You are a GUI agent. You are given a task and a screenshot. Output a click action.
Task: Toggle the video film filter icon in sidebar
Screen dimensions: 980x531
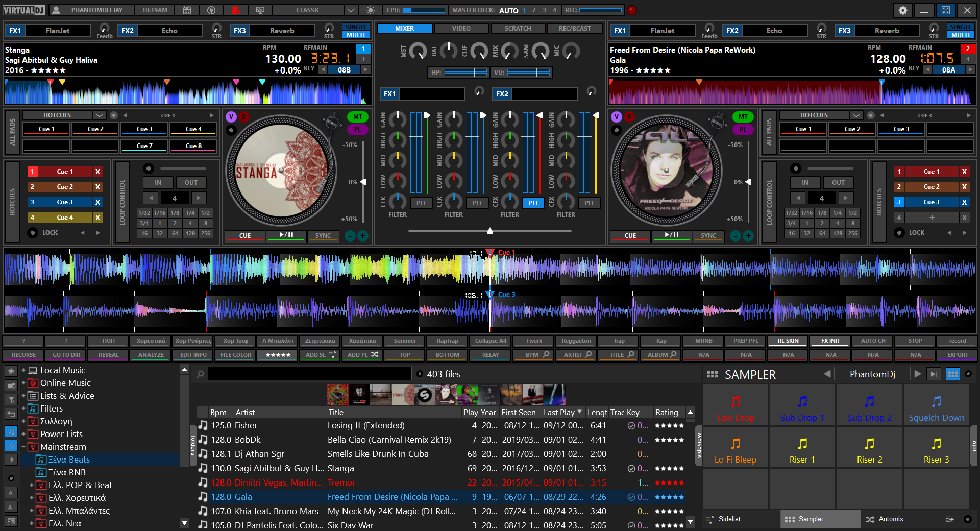point(11,446)
